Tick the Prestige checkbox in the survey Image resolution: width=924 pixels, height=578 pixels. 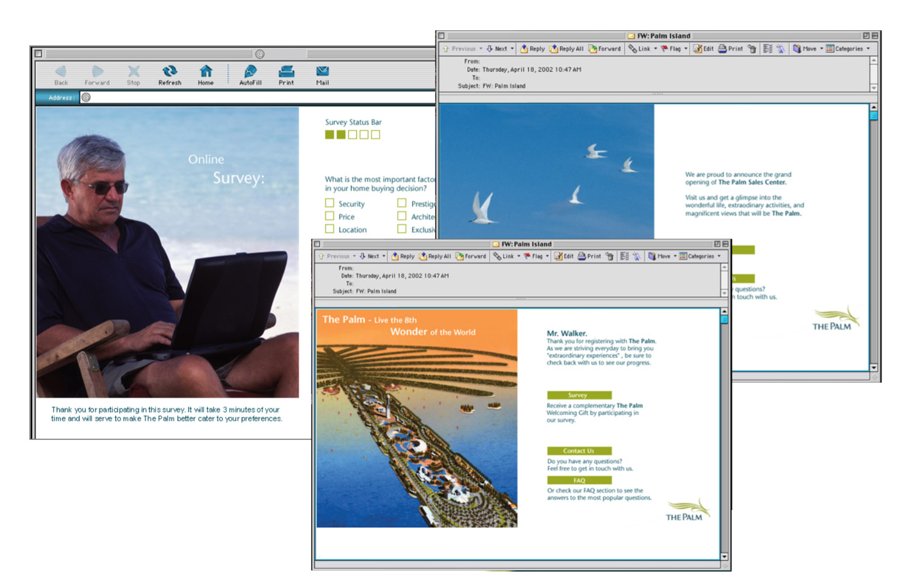pyautogui.click(x=402, y=203)
